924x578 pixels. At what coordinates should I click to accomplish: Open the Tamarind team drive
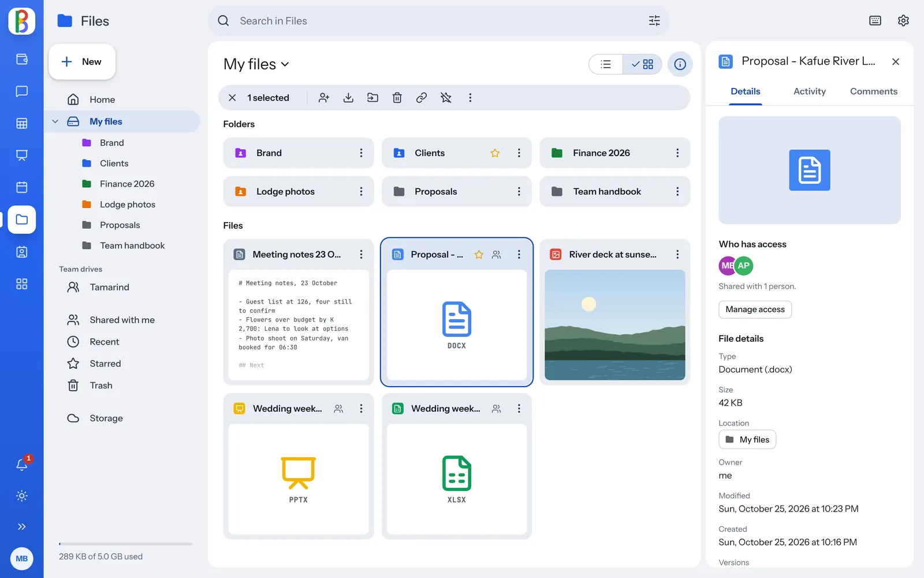tap(109, 287)
